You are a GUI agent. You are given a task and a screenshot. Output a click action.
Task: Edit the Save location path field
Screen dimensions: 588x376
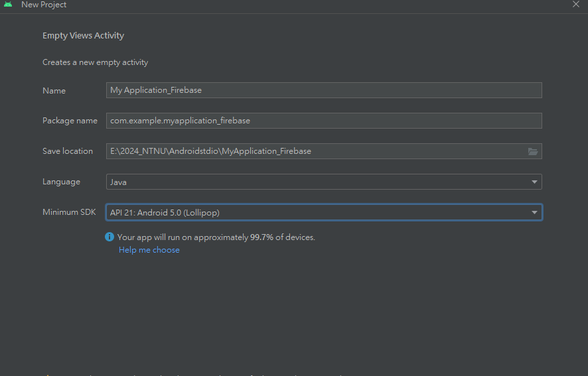pos(315,151)
